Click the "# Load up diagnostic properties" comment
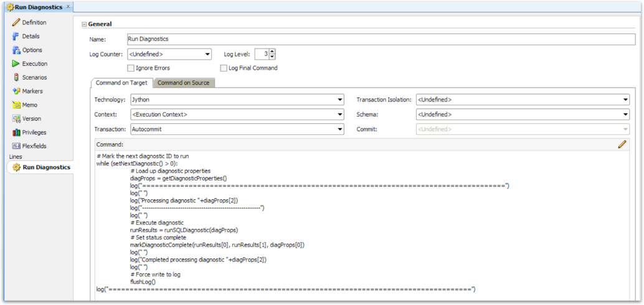This screenshot has width=644, height=305. tap(171, 171)
